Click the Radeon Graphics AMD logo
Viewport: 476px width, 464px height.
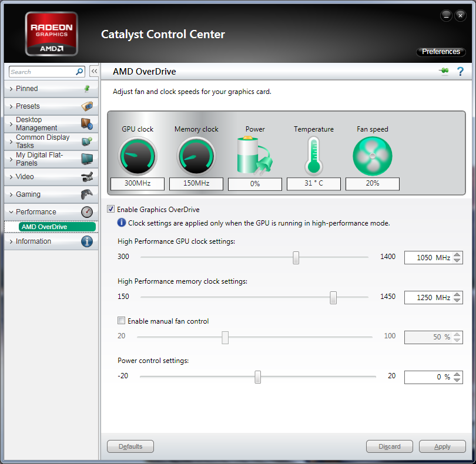pos(51,33)
